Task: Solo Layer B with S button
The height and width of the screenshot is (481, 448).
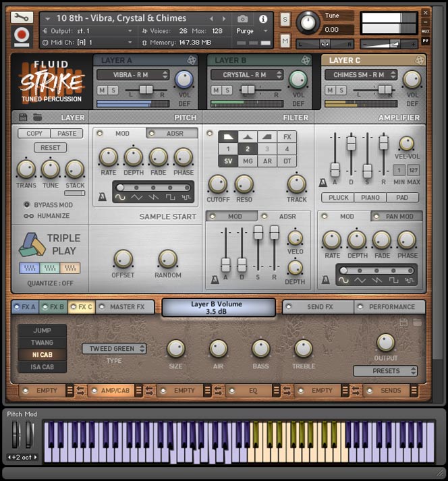Action: click(227, 90)
